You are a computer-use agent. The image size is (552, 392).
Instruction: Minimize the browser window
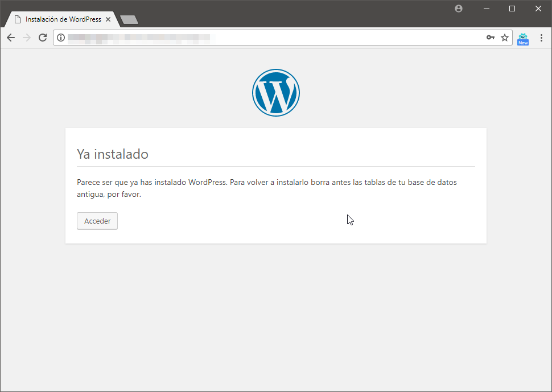(487, 9)
